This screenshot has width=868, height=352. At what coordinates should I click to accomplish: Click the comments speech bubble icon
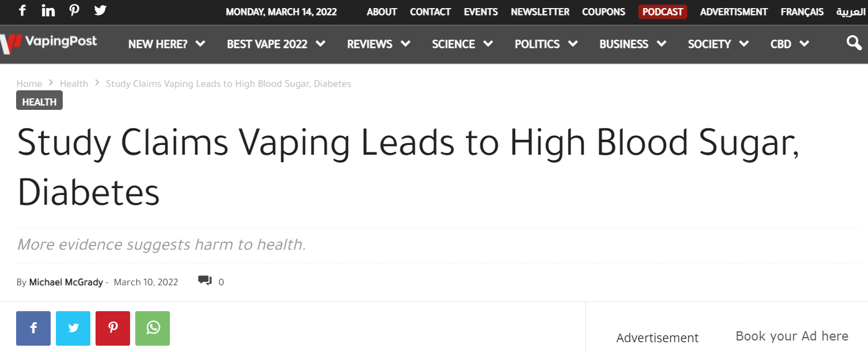coord(205,281)
